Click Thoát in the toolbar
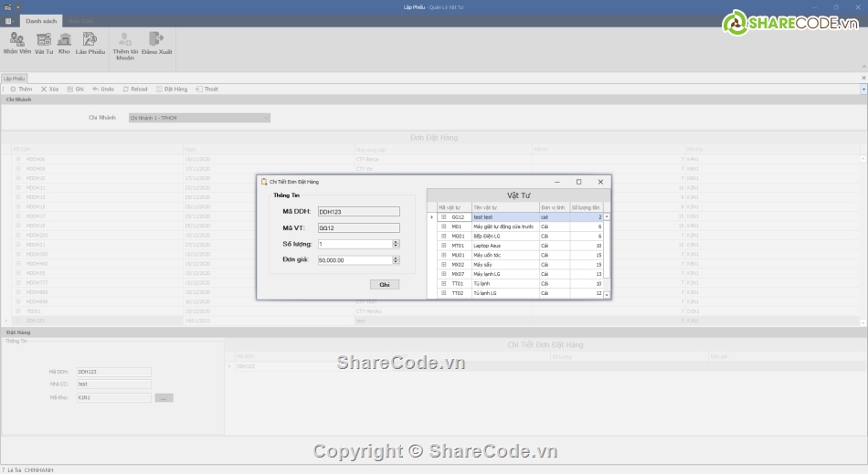Image resolution: width=868 pixels, height=474 pixels. tap(207, 90)
